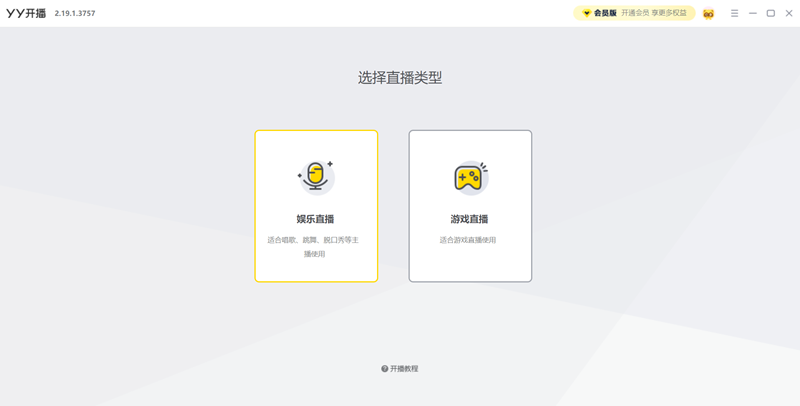Open the 会员版 membership banner
This screenshot has width=800, height=406.
(x=634, y=13)
